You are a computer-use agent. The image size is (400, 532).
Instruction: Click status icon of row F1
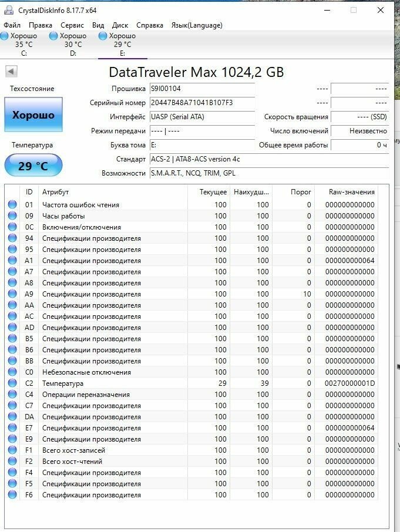[x=12, y=450]
